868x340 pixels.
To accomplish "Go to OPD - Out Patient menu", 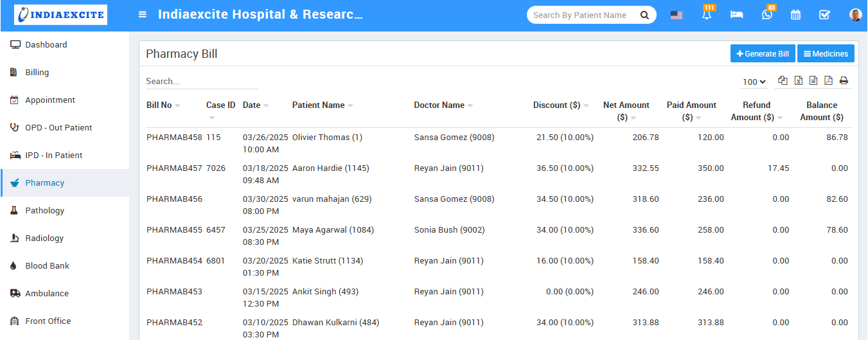I will [58, 128].
